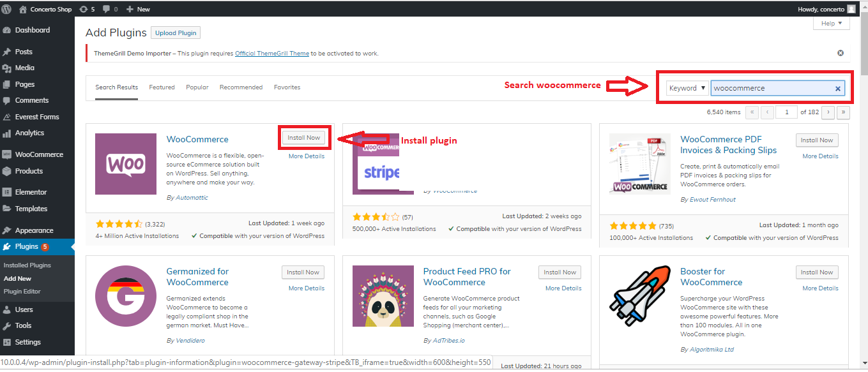Viewport: 868px width, 372px height.
Task: View More Details for Product Feed PRO
Action: (x=563, y=288)
